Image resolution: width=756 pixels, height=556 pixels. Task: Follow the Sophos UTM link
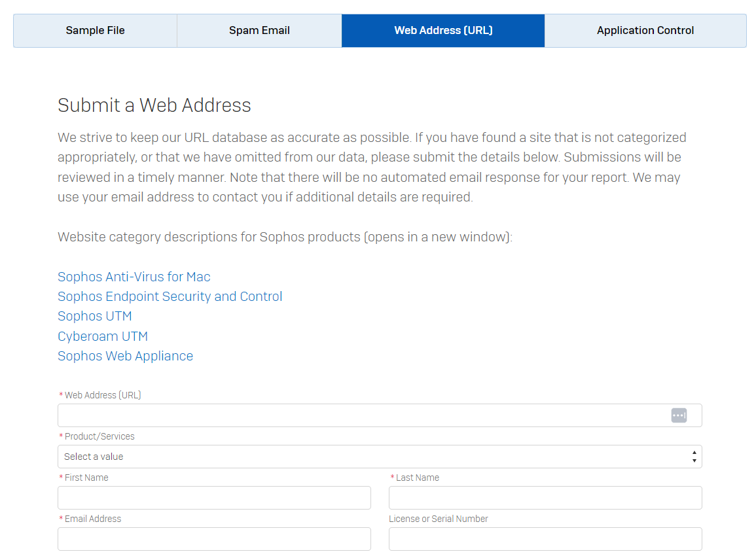click(95, 316)
